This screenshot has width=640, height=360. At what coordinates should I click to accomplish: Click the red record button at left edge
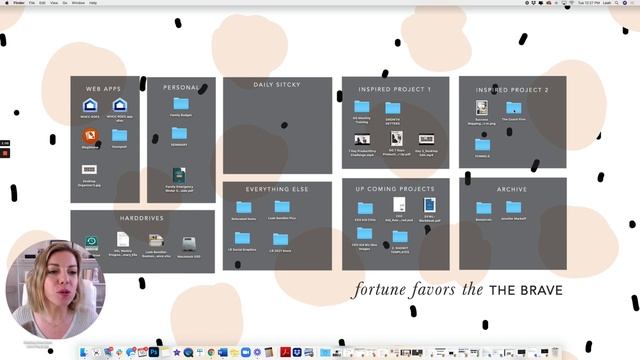point(5,153)
